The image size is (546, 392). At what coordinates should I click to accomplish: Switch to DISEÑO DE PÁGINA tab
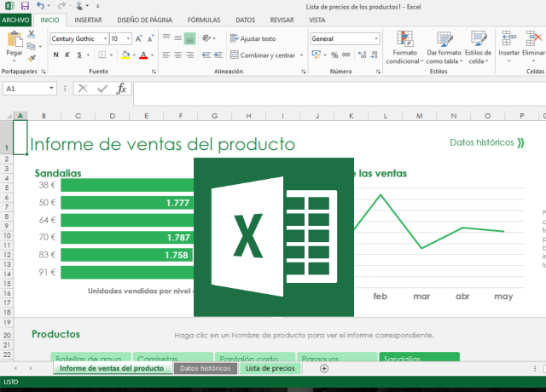click(144, 20)
